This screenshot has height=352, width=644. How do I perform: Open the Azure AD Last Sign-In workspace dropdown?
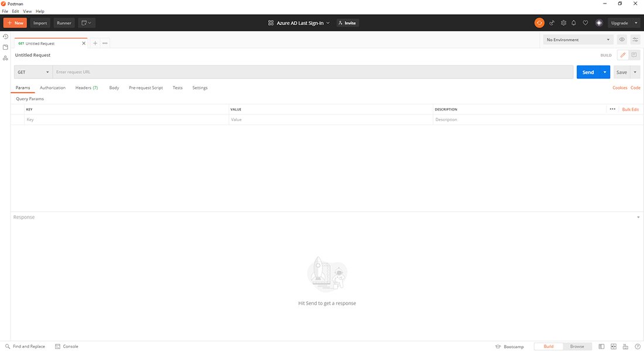point(303,23)
